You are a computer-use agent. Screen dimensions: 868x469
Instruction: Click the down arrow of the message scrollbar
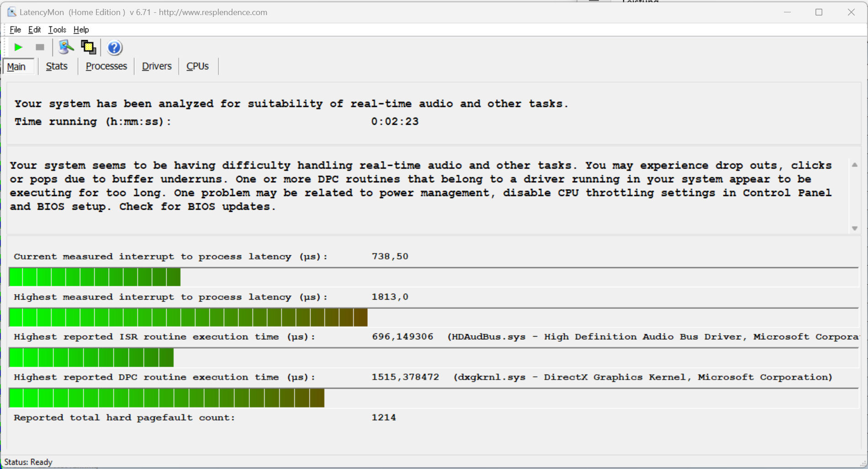[x=854, y=228]
